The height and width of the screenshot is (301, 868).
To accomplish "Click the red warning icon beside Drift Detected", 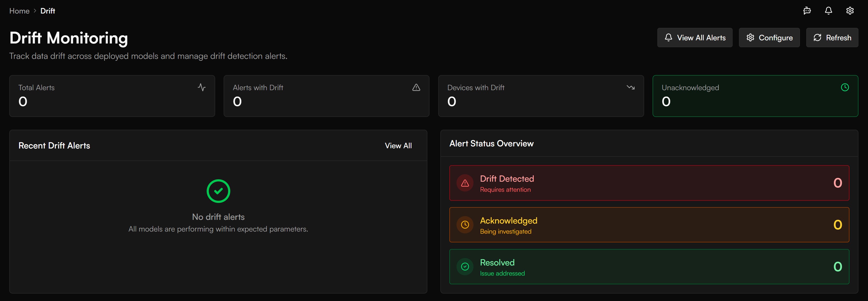I will point(465,183).
